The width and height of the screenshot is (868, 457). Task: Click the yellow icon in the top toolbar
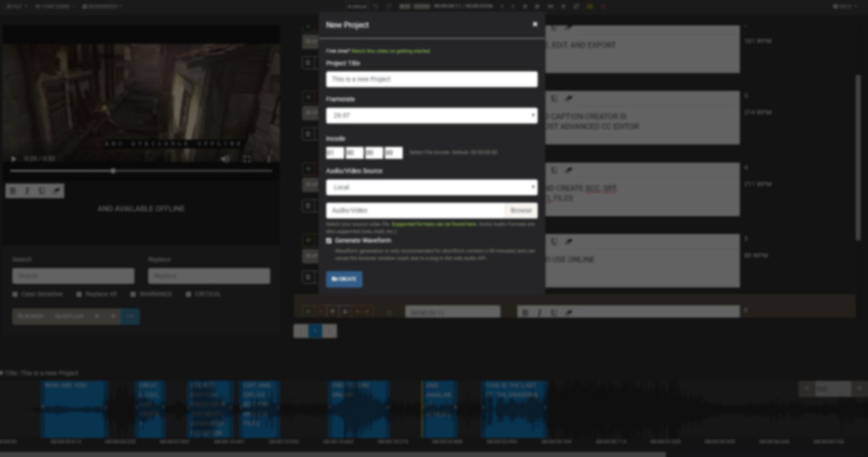pyautogui.click(x=590, y=6)
